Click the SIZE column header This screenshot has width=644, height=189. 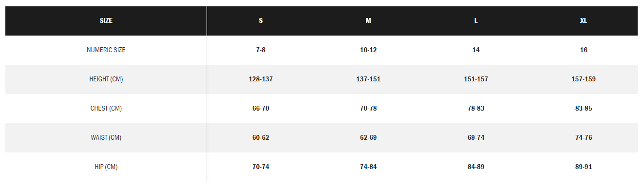106,21
